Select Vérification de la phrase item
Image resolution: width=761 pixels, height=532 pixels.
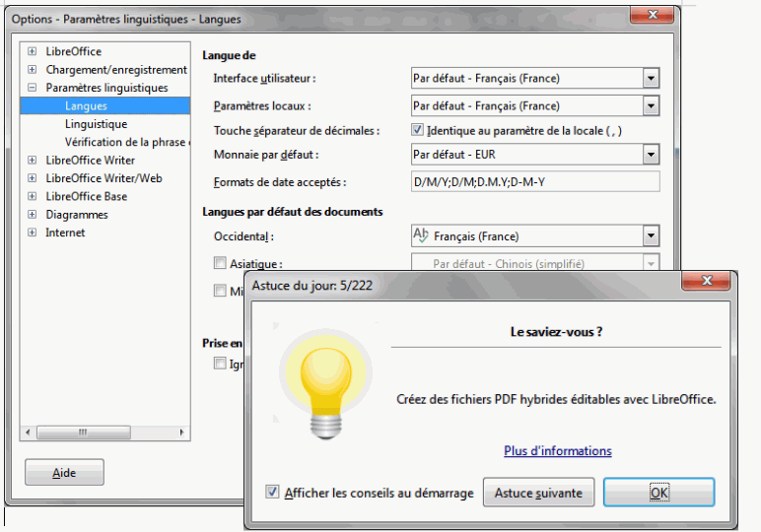coord(127,142)
